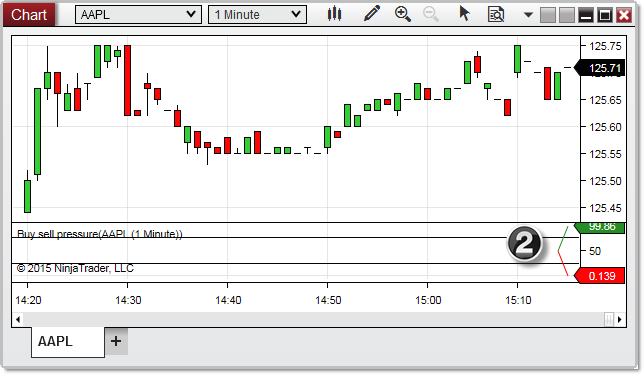Click the 125.75 price axis label
The image size is (644, 375).
[x=605, y=46]
